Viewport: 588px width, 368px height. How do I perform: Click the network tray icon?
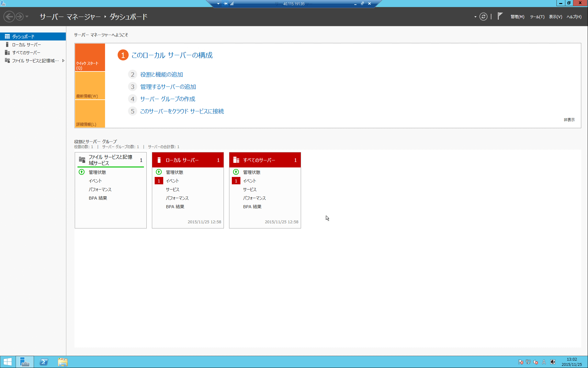[x=528, y=362]
